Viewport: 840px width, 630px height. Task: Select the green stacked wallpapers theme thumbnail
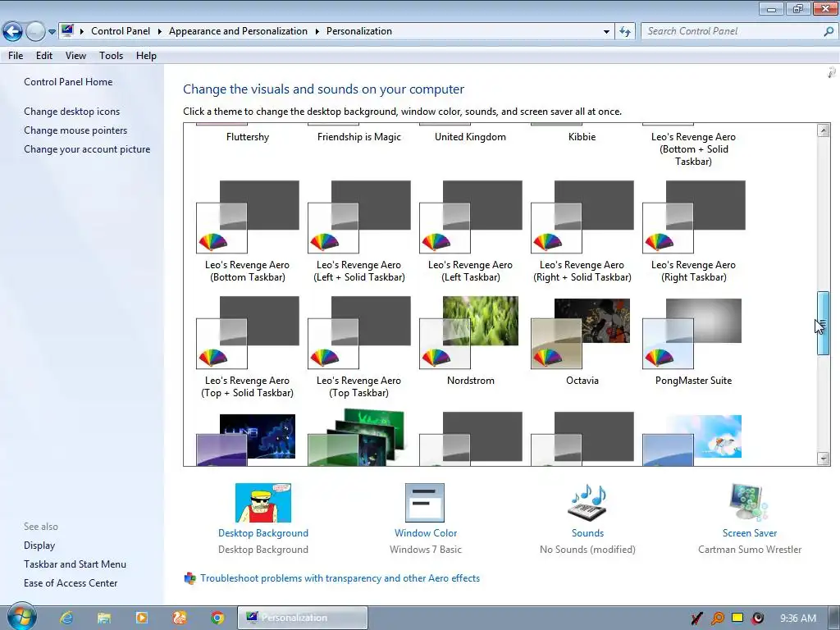pos(356,437)
